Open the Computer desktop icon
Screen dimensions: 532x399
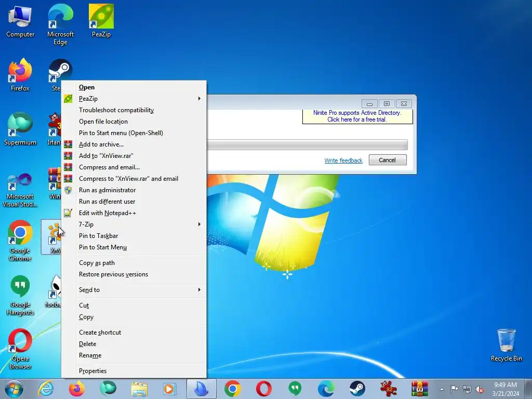pos(20,21)
